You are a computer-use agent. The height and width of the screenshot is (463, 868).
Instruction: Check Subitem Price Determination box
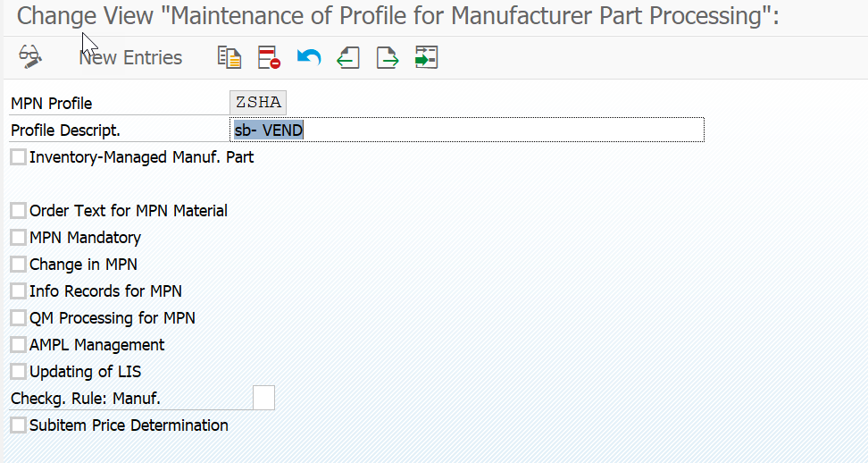[x=18, y=425]
